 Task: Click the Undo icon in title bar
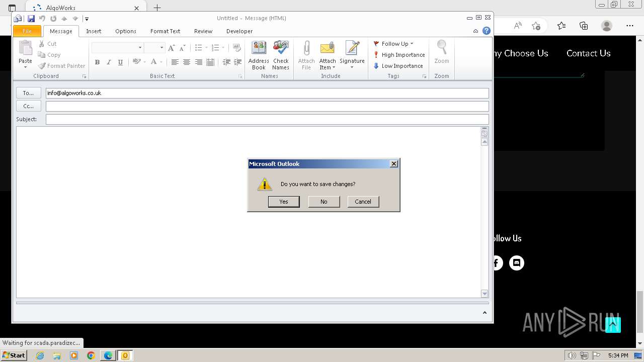42,19
